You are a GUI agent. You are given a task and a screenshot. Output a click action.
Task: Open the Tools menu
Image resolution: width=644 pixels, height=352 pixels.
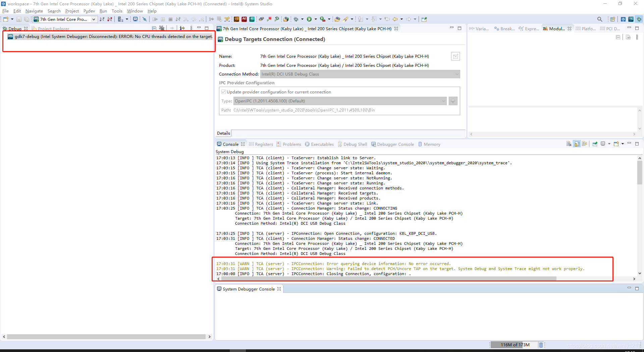coord(117,11)
